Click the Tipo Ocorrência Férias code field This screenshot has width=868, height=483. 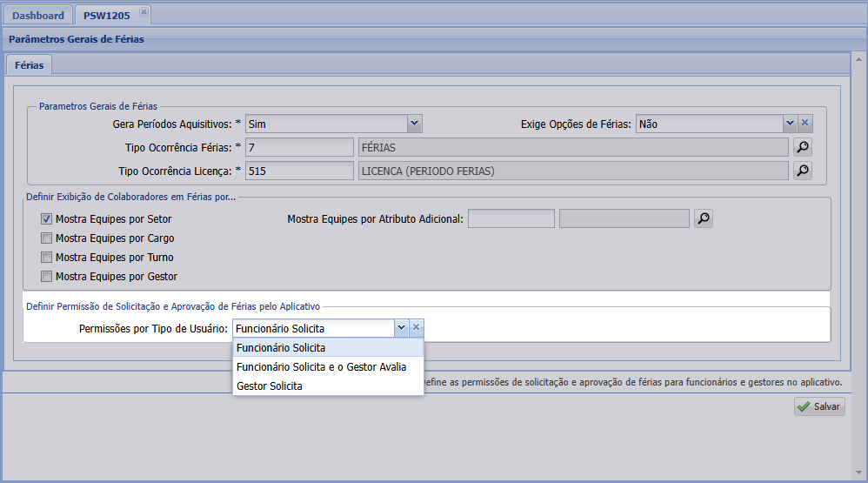[298, 147]
